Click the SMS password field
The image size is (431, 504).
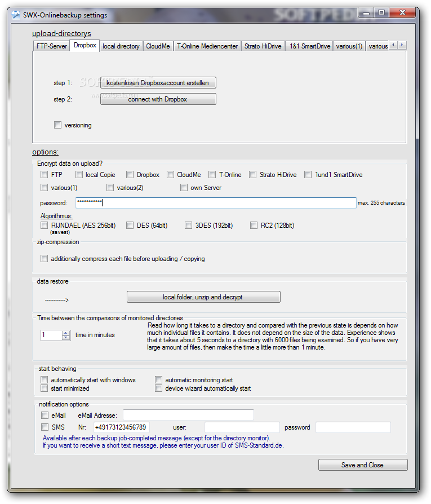[353, 427]
